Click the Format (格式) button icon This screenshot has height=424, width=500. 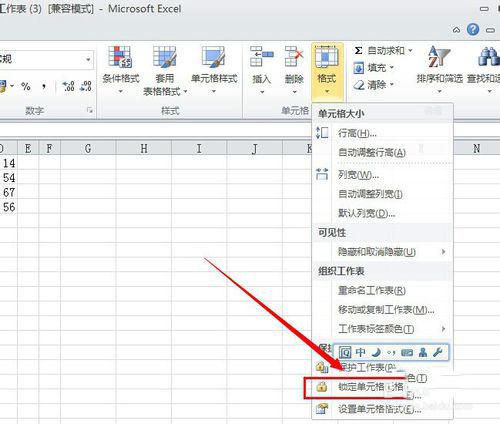[326, 57]
